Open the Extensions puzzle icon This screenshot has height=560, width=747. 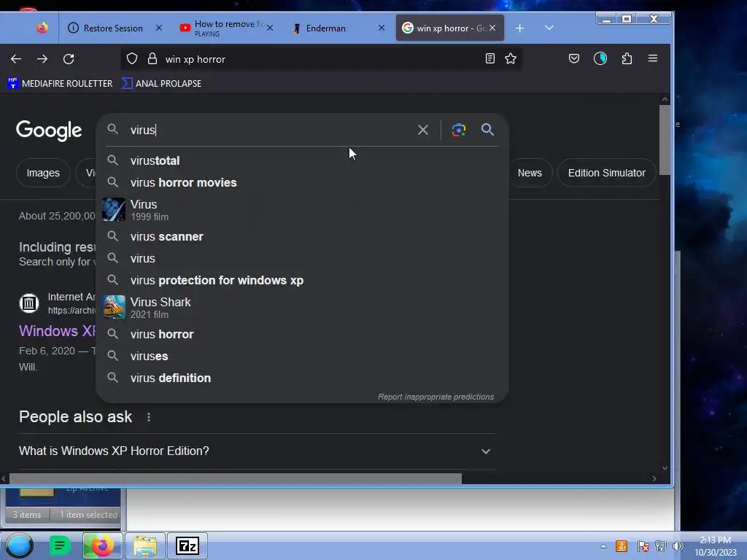point(627,58)
